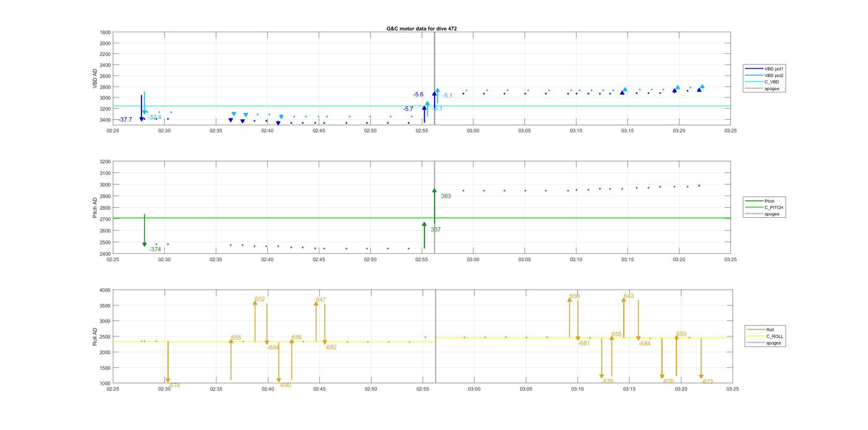
Task: Select the 'VBD pot2' legend entry
Action: [765, 76]
